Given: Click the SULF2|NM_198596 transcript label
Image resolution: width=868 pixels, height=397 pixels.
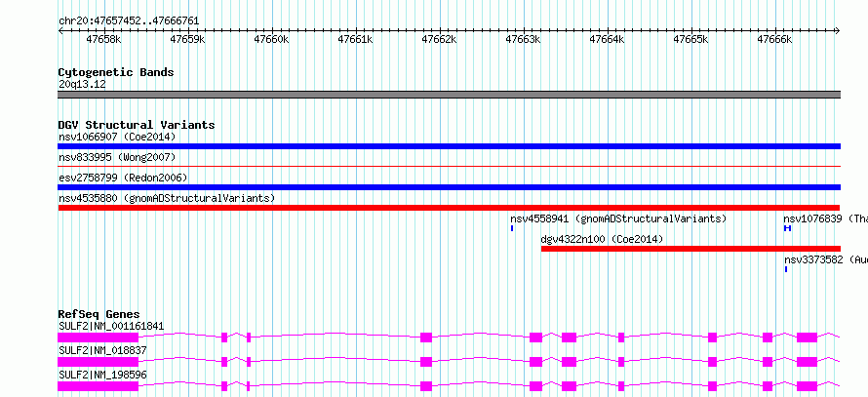Looking at the screenshot, I should coord(102,375).
